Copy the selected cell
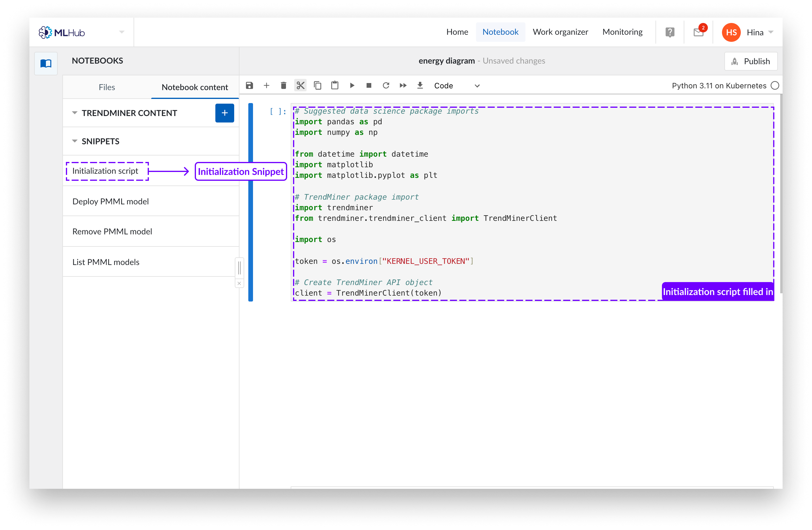The height and width of the screenshot is (530, 812). (318, 85)
